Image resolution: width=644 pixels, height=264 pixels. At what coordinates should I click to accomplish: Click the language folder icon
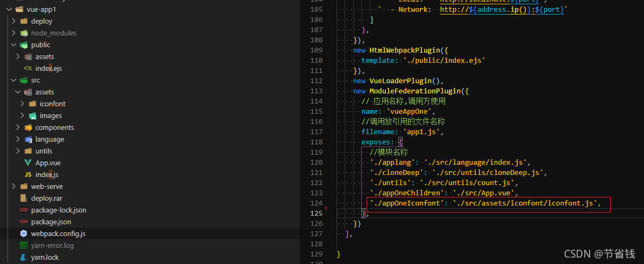(28, 140)
